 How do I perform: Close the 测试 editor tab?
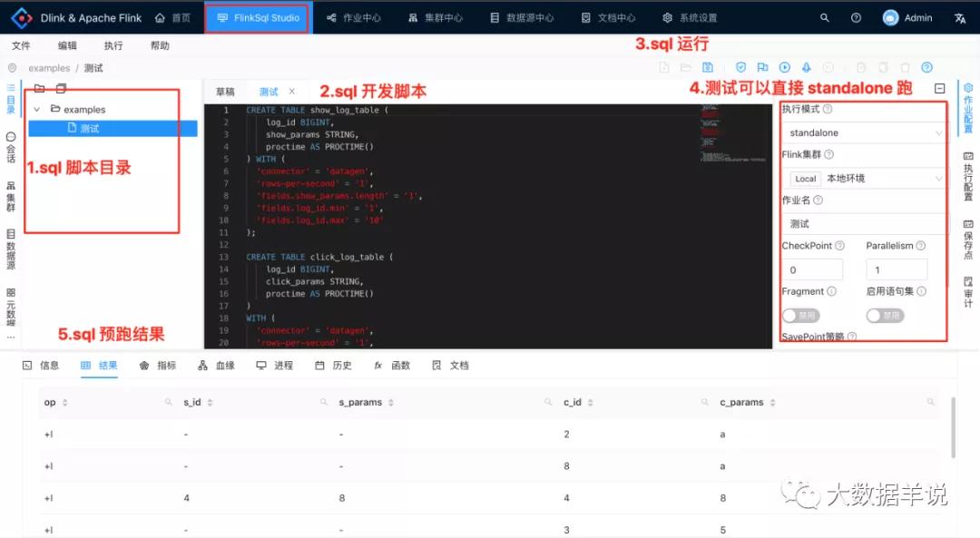tap(292, 92)
